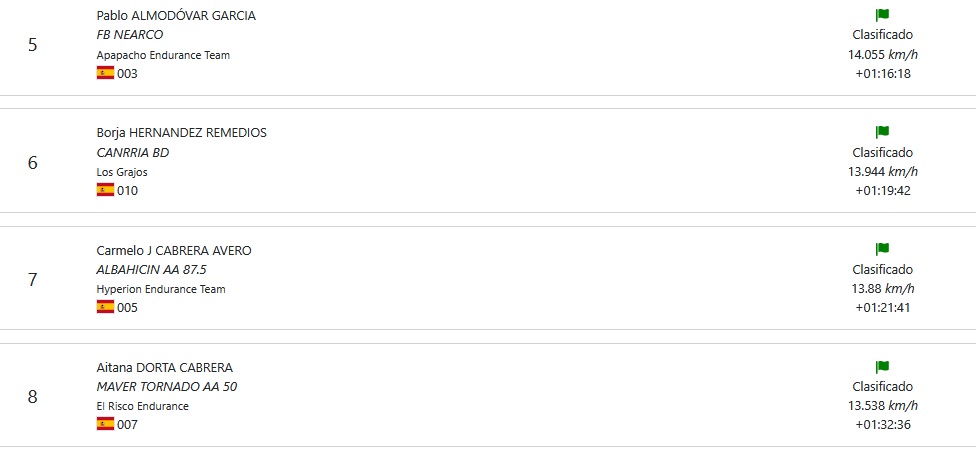
Task: Open rider Pablo ALMODÓVAR GARCIA
Action: pyautogui.click(x=176, y=16)
